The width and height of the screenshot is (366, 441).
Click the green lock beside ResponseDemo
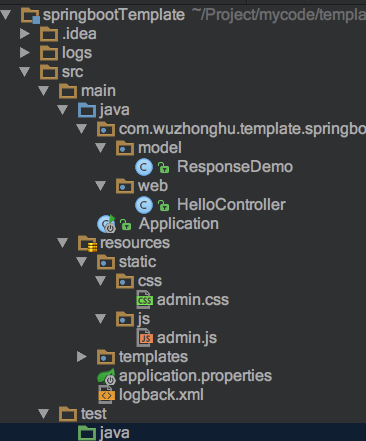click(x=163, y=167)
